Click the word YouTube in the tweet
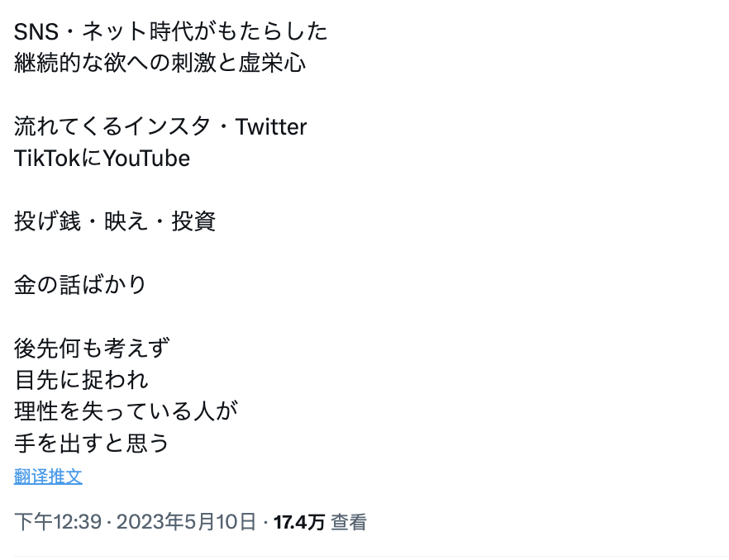The width and height of the screenshot is (729, 560). [146, 159]
